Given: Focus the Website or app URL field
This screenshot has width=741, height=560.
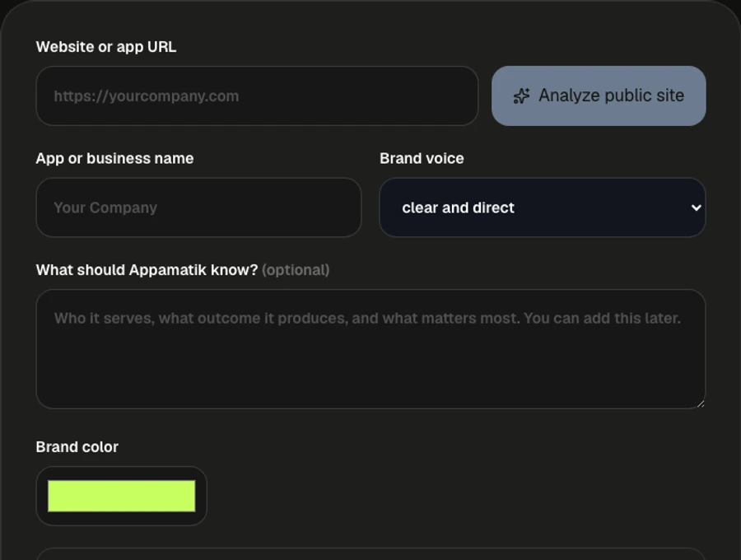Looking at the screenshot, I should point(257,96).
